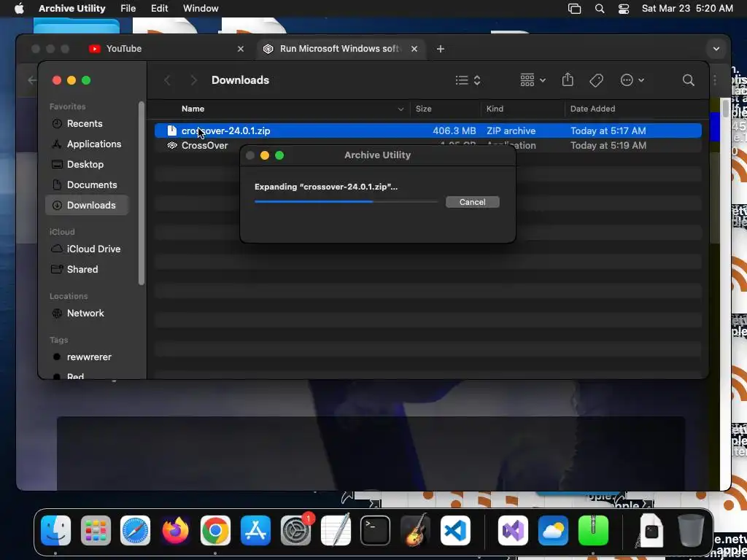This screenshot has height=560, width=747.
Task: Select the crossover-24.0.1.zip file row
Action: pyautogui.click(x=427, y=131)
